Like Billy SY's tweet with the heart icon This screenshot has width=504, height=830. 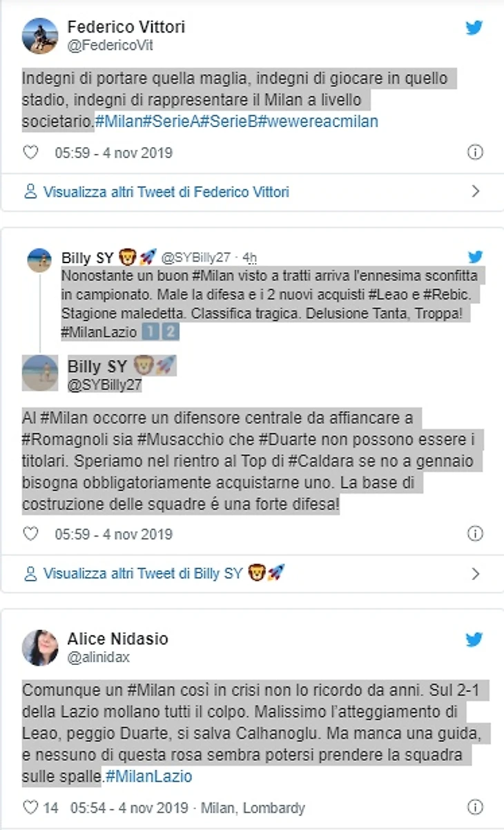[31, 534]
